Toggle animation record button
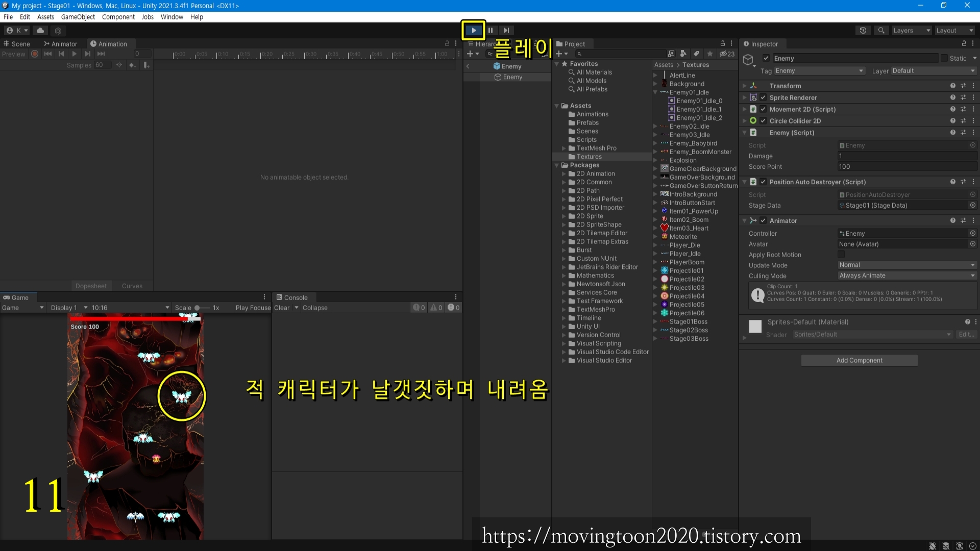The width and height of the screenshot is (980, 551). 35,54
